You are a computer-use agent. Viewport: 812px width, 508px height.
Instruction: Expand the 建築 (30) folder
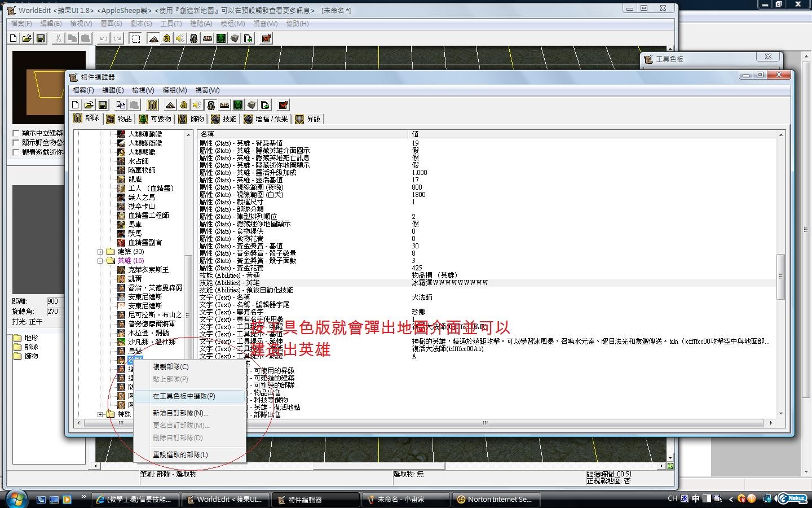100,252
